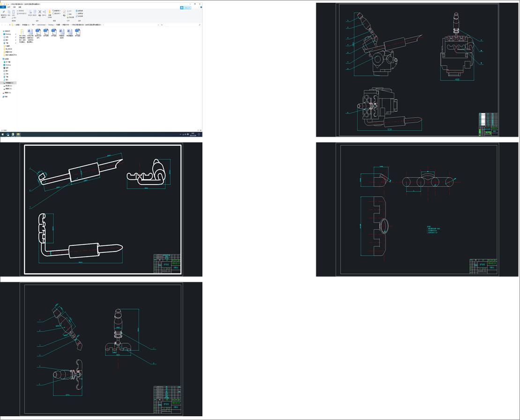
Task: Click the Rename icon in ribbon
Action: (44, 12)
